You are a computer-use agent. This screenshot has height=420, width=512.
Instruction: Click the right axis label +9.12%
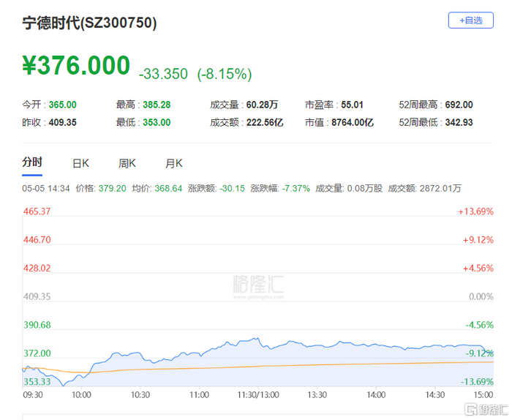click(x=478, y=240)
